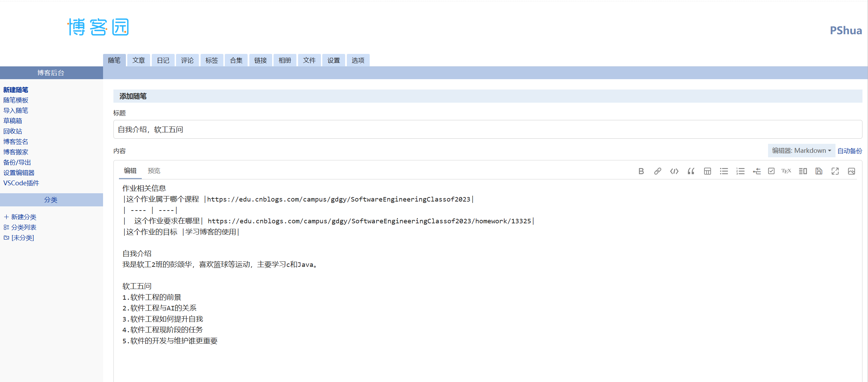
Task: Insert a code block
Action: (x=674, y=171)
